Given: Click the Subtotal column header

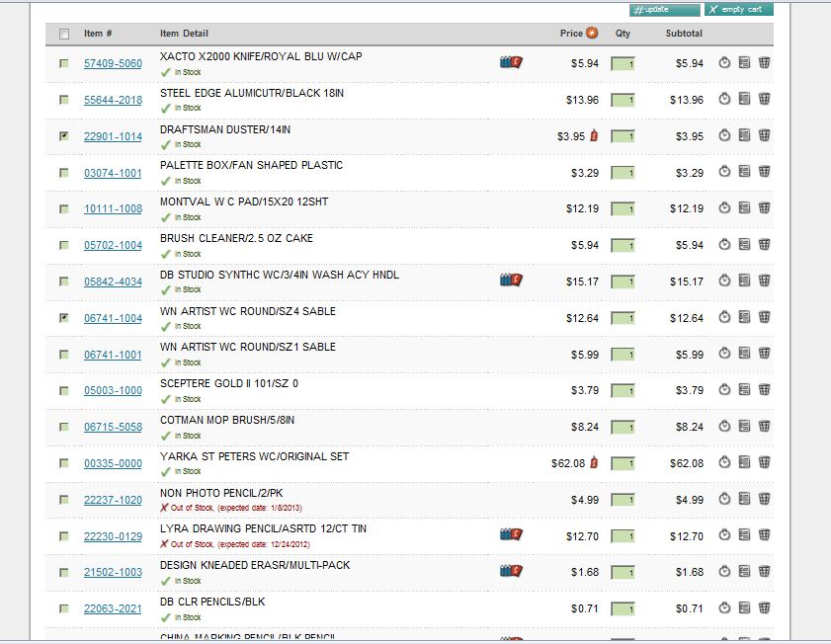Looking at the screenshot, I should (684, 34).
